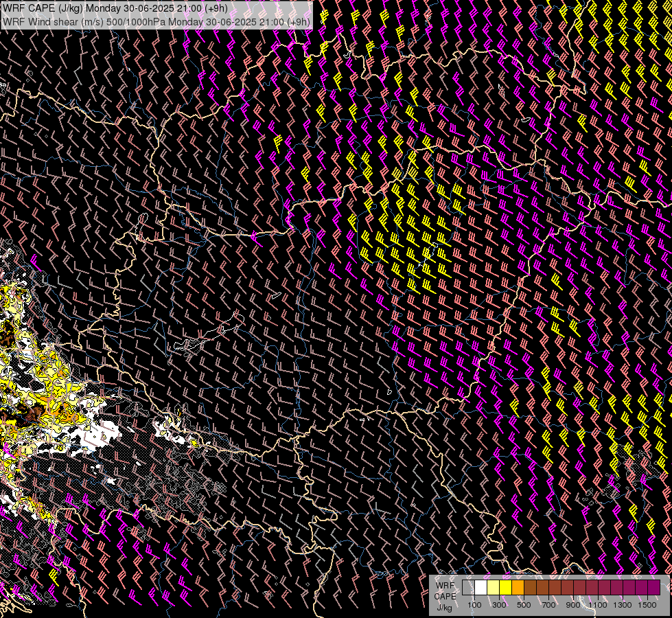Click the 1300 label in legend
Viewport: 672px width, 618px height.
click(623, 605)
